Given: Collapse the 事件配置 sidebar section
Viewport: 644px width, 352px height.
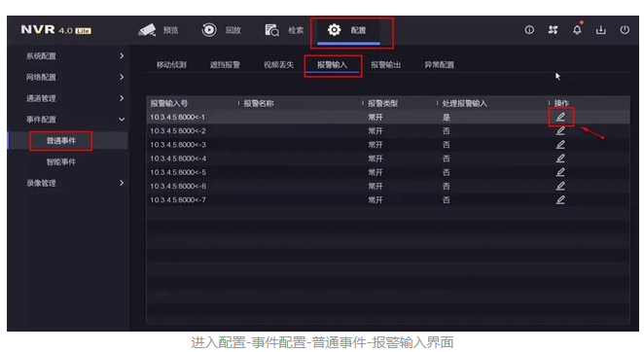Looking at the screenshot, I should click(75, 120).
